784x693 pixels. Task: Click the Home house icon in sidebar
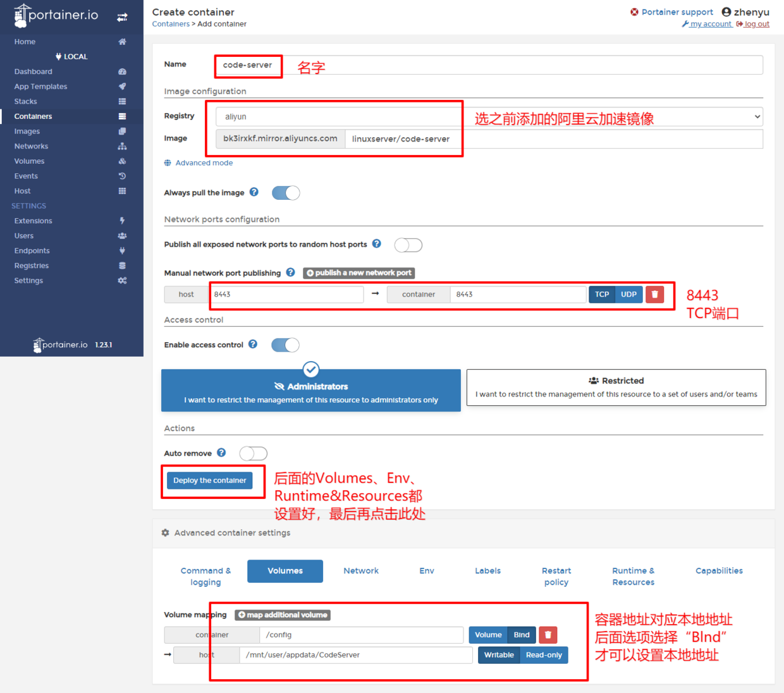(x=122, y=42)
